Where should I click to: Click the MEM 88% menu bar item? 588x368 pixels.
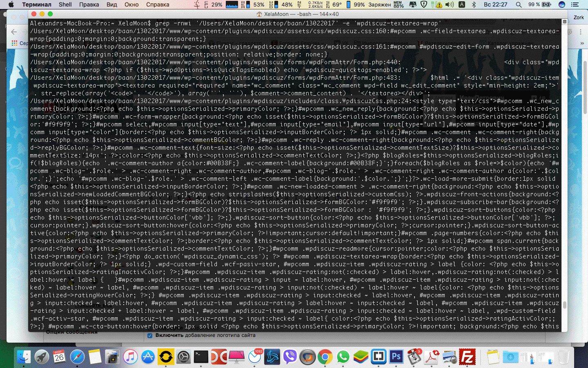(x=399, y=4)
